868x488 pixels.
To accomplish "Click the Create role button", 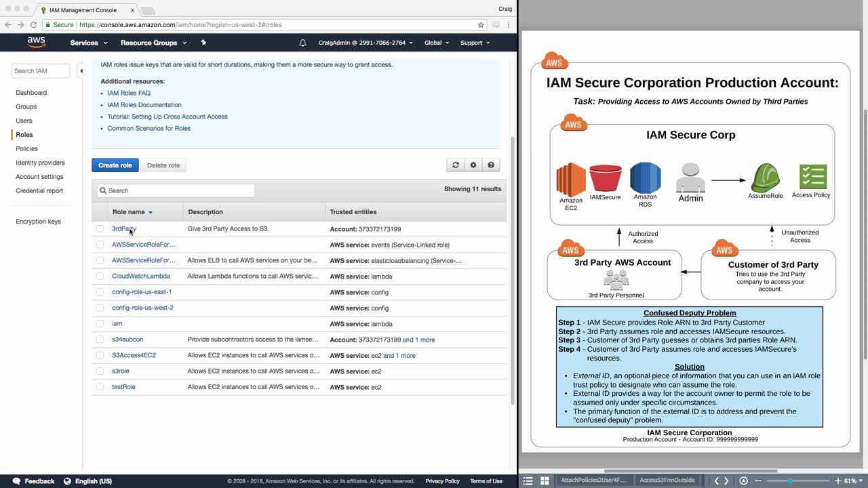I will point(115,165).
